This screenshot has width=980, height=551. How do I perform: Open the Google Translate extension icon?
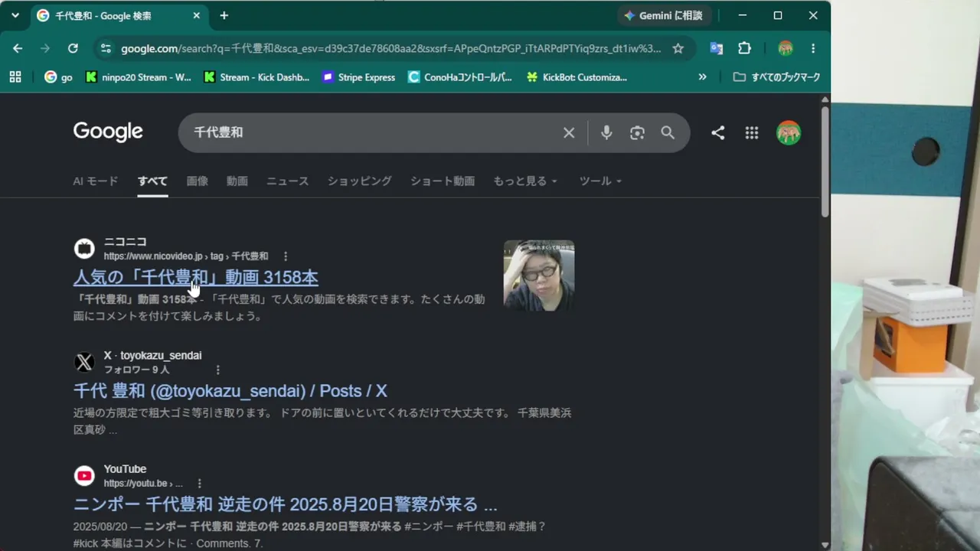[x=717, y=48]
